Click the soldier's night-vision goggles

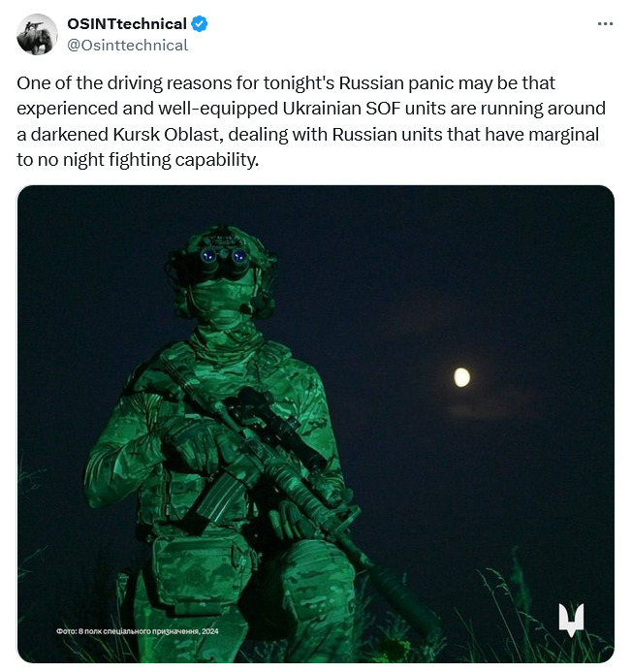pyautogui.click(x=224, y=257)
